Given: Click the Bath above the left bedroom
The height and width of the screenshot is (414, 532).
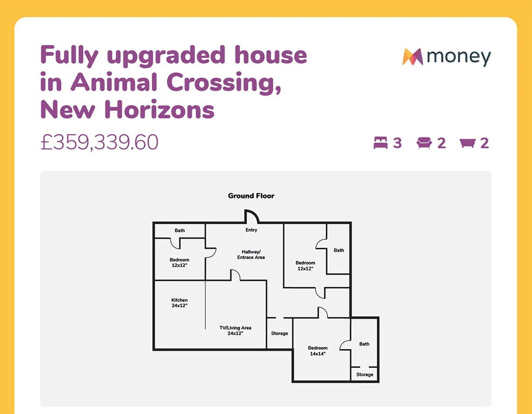Looking at the screenshot, I should click(180, 231).
